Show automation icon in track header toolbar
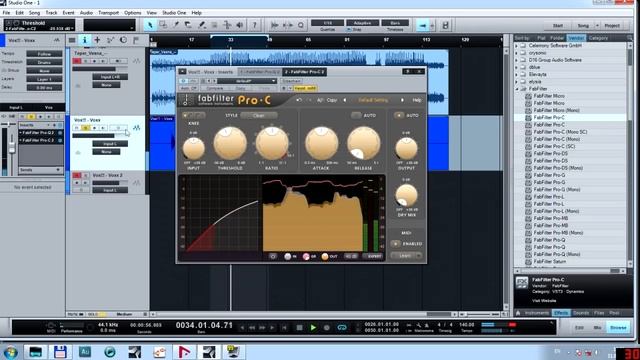 click(x=110, y=40)
